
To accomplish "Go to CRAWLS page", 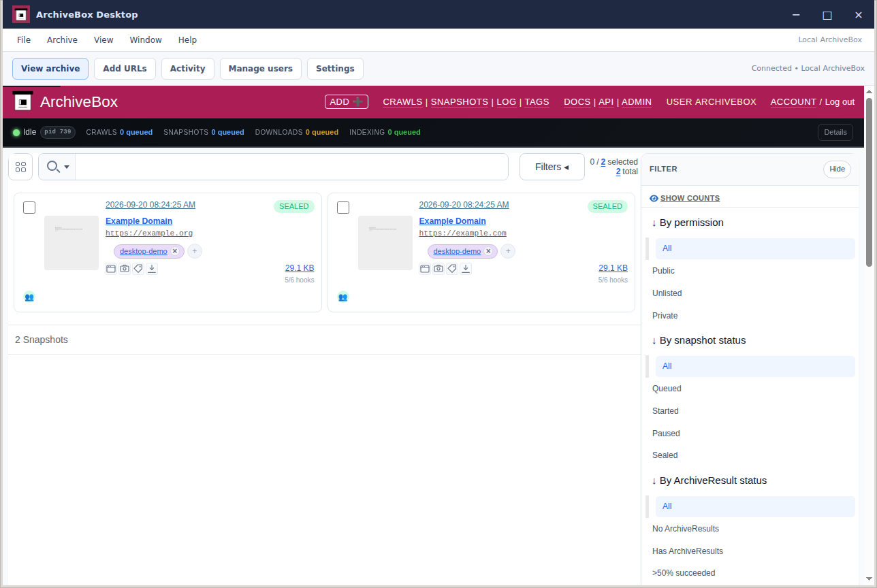I will (x=402, y=101).
